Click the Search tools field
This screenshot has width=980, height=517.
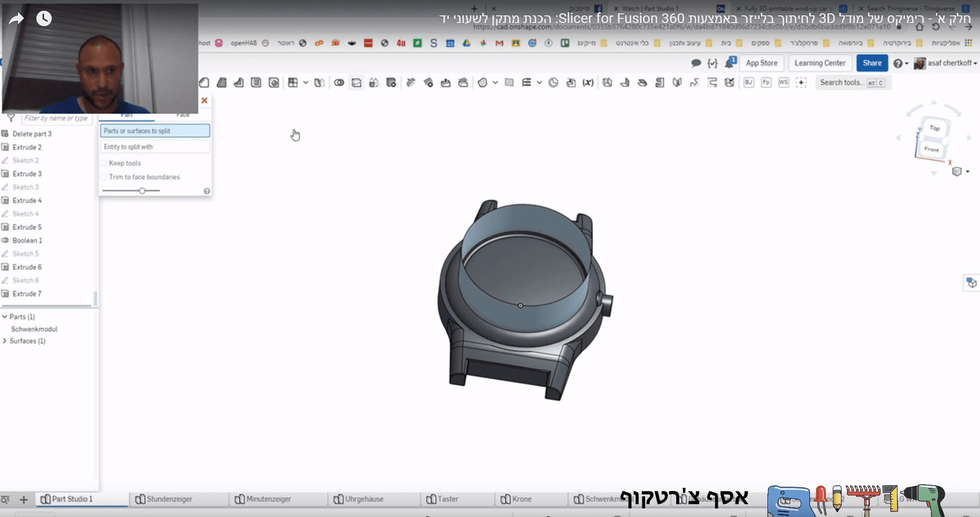pos(852,82)
